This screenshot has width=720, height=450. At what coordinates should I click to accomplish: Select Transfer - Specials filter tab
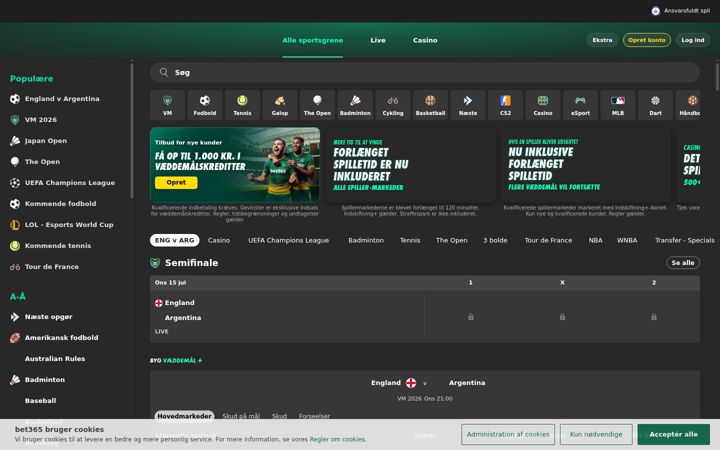point(685,240)
